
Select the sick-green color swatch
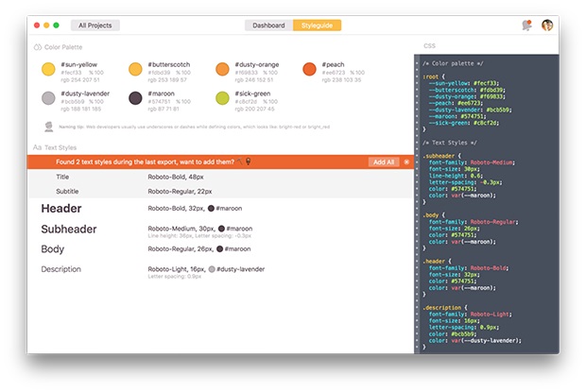(x=222, y=97)
